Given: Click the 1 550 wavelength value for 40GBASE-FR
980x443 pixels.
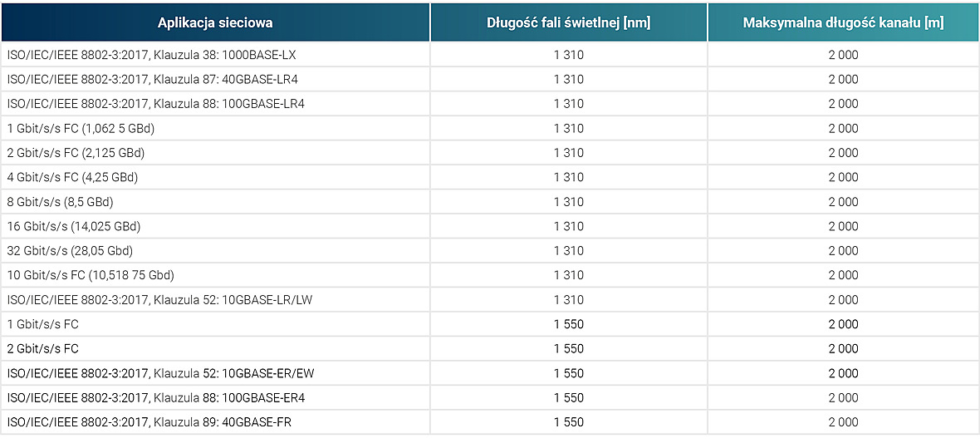Looking at the screenshot, I should coord(569,422).
